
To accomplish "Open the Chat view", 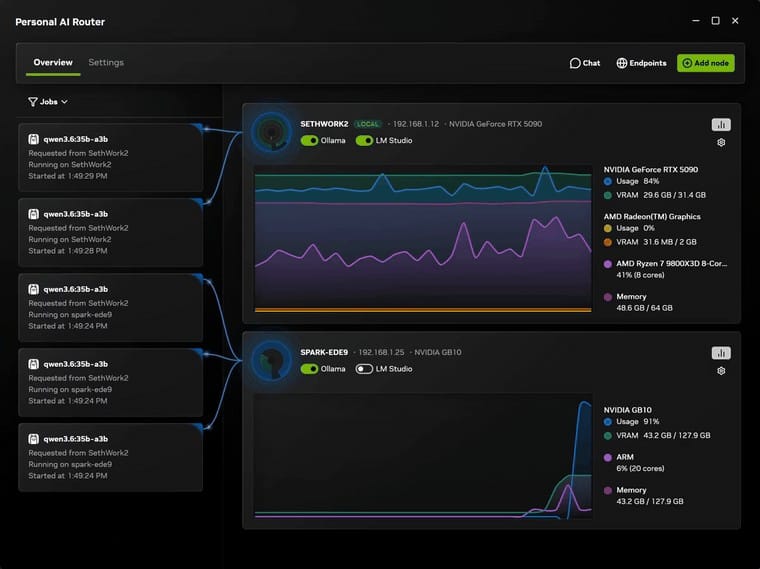I will tap(585, 63).
